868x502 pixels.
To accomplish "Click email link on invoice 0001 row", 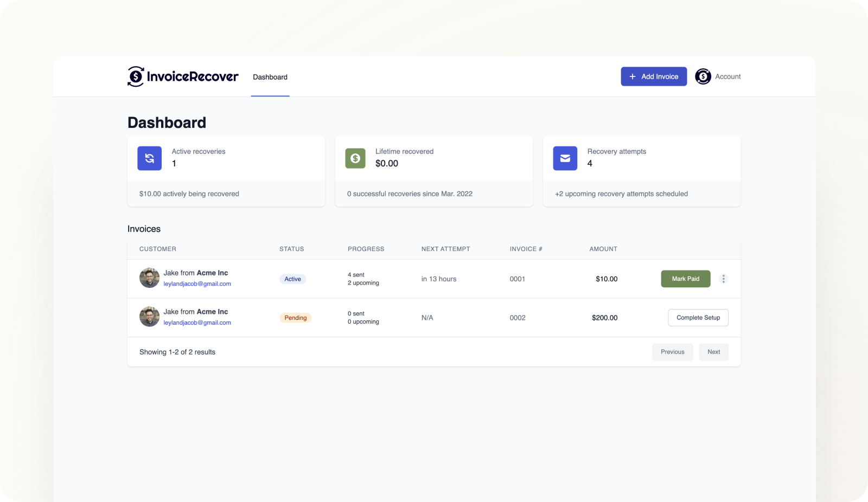I will click(x=197, y=284).
